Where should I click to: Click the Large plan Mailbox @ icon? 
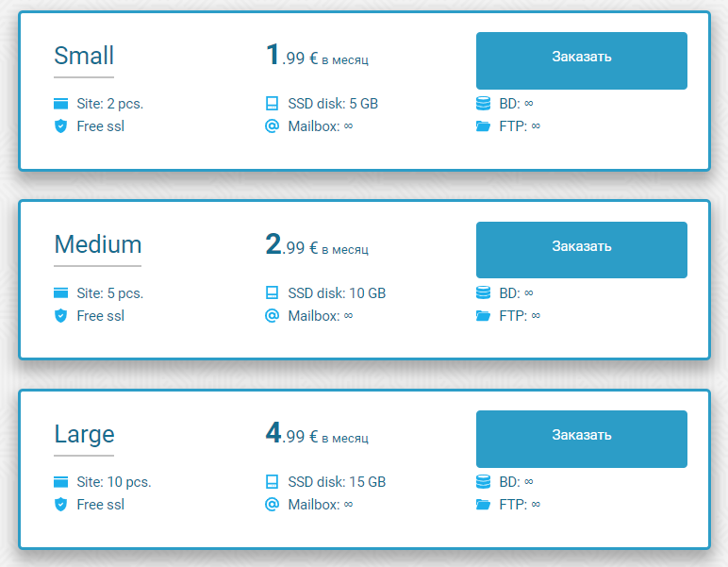coord(273,505)
